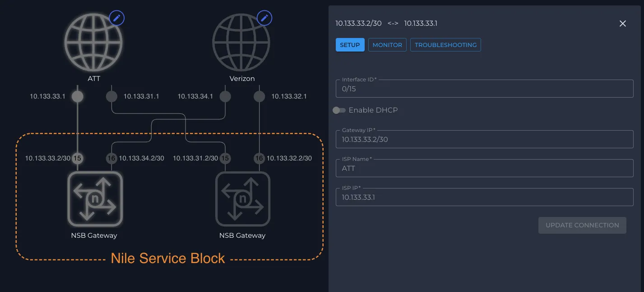Select port 15 badge next to 10.133.31.2/30
Image resolution: width=644 pixels, height=292 pixels.
(225, 158)
